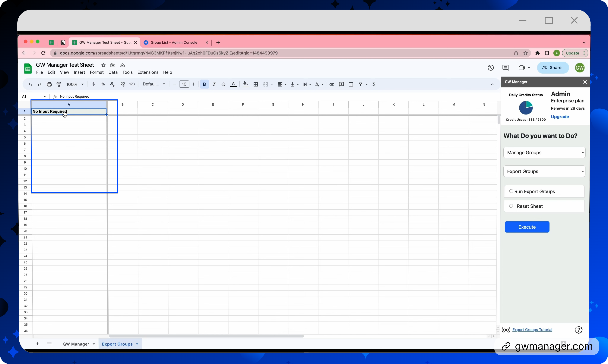The width and height of the screenshot is (608, 364).
Task: Open the Data menu
Action: tap(113, 72)
